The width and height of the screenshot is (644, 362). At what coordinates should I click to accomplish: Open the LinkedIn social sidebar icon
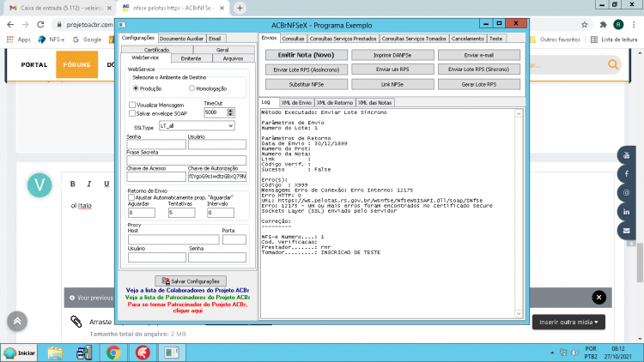[626, 212]
